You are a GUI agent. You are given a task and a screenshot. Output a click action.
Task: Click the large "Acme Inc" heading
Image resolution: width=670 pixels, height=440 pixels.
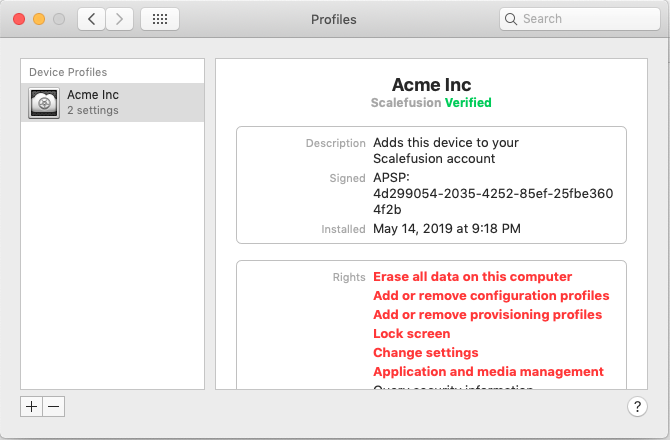432,85
